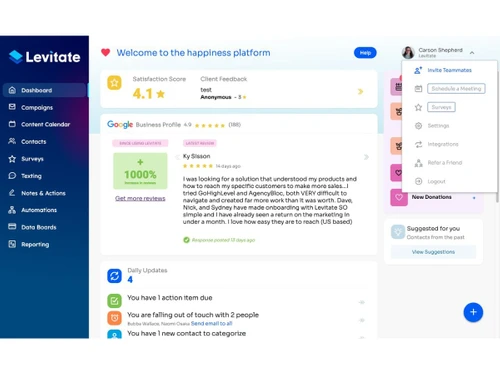500x375 pixels.
Task: Click Logout in the user menu
Action: (x=436, y=181)
